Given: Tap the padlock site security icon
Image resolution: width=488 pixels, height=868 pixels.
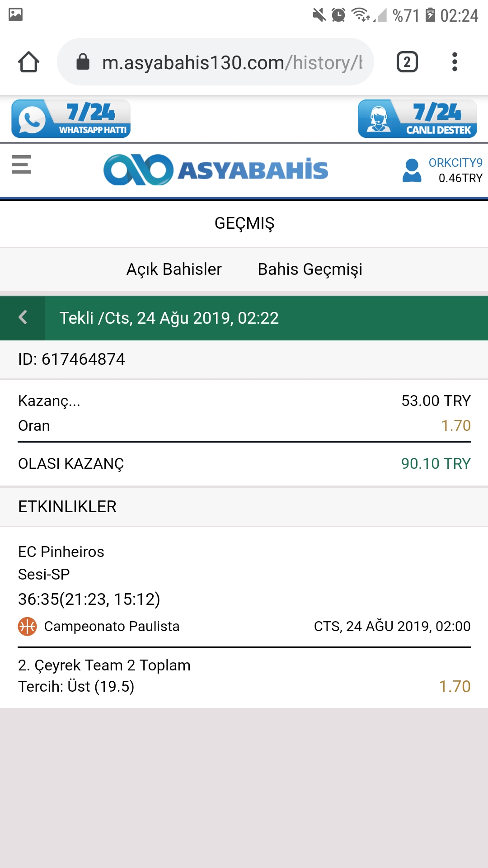Looking at the screenshot, I should point(83,62).
